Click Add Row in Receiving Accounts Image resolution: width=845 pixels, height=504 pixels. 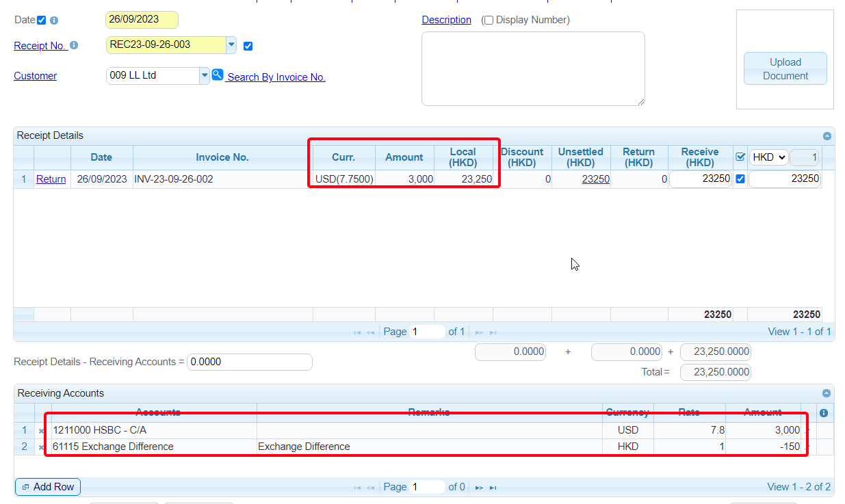[48, 487]
